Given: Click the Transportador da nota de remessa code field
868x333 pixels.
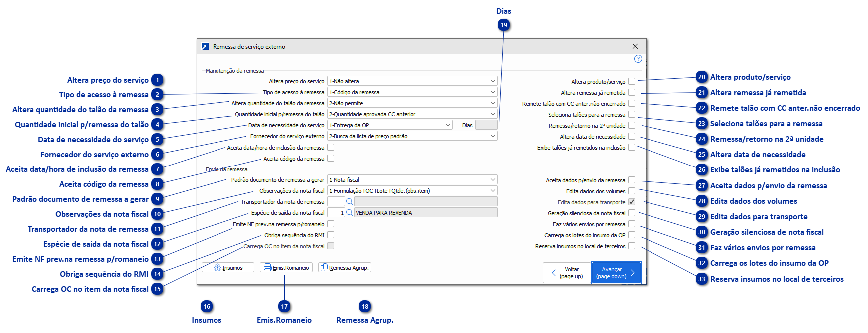Looking at the screenshot, I should pos(336,202).
